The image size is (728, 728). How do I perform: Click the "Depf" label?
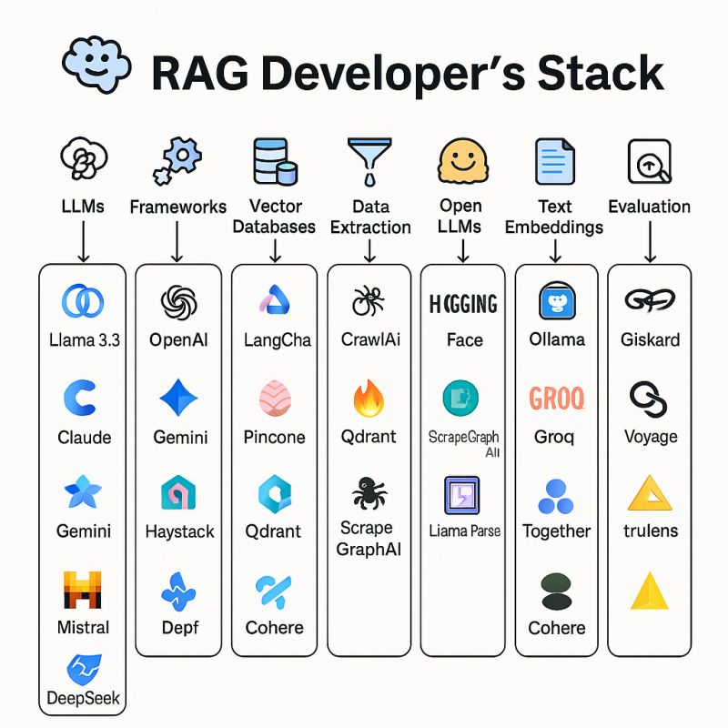180,628
